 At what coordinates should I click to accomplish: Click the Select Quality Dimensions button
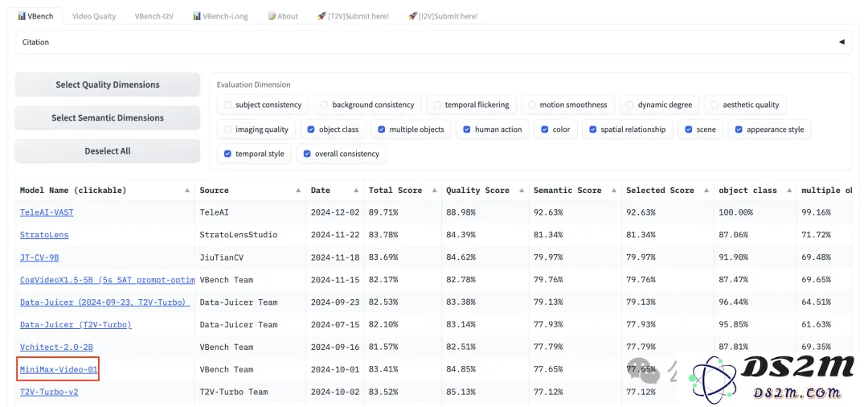[108, 84]
